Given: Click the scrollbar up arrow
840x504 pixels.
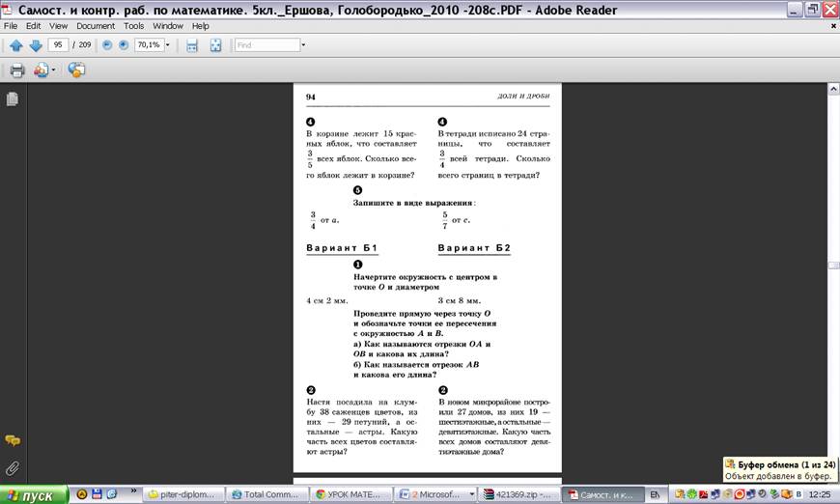Looking at the screenshot, I should (x=834, y=89).
